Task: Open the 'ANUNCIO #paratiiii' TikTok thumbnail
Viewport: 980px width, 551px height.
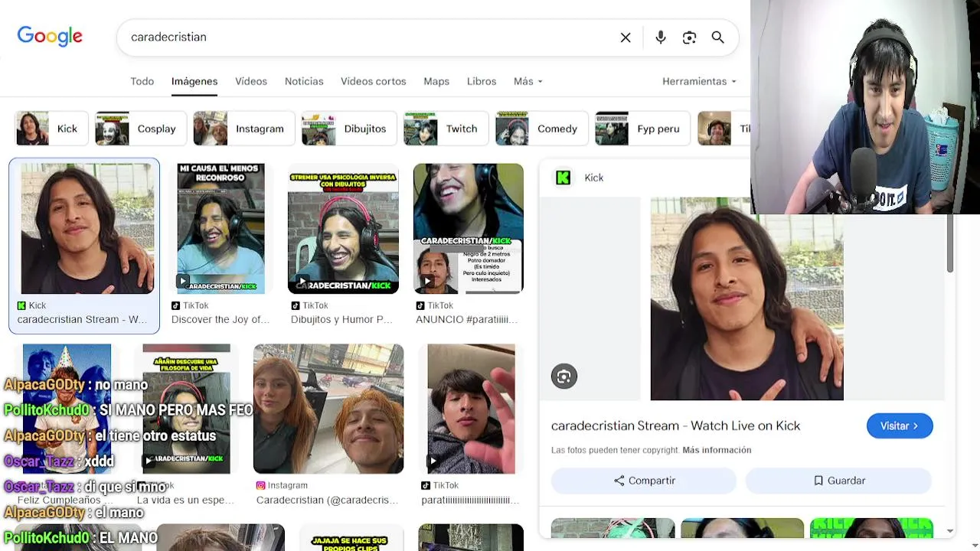Action: 469,228
